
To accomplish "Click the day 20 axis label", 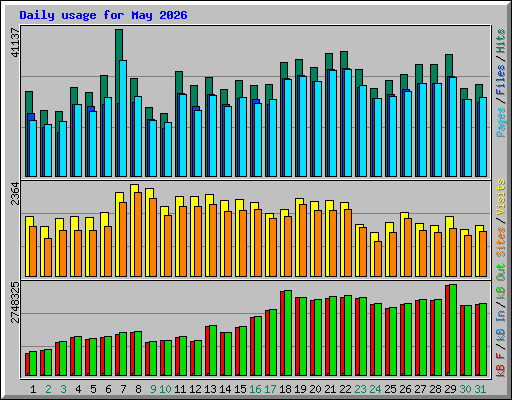I will (315, 389).
